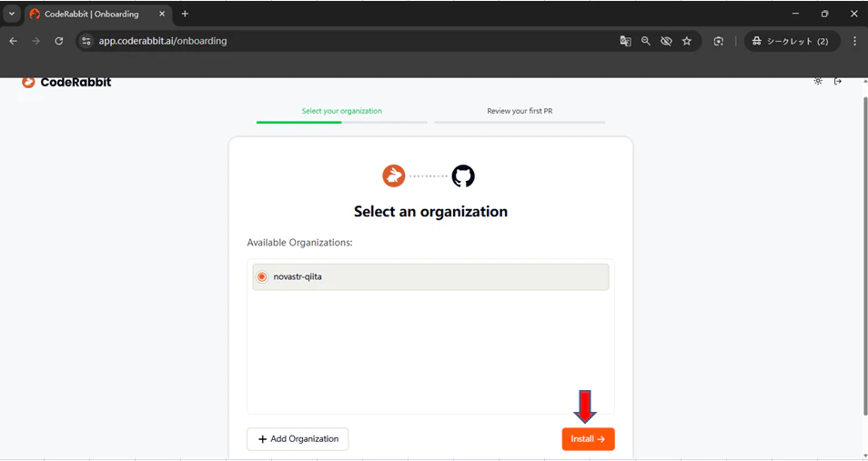Click Add Organization button
This screenshot has height=461, width=868.
point(298,439)
